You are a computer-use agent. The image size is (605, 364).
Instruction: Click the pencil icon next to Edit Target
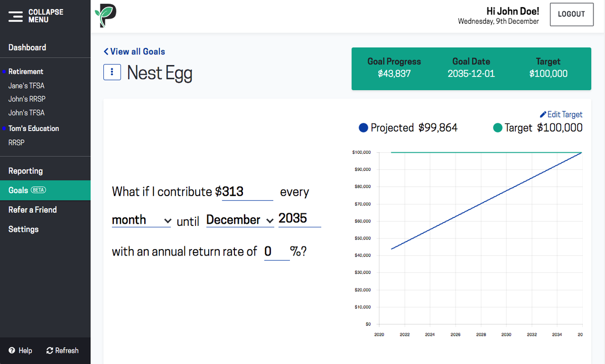pos(543,114)
